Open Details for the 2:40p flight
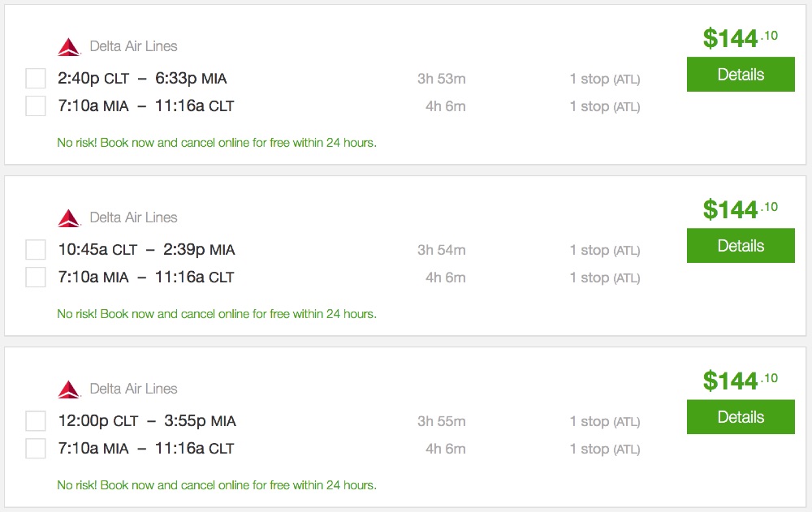 point(741,75)
